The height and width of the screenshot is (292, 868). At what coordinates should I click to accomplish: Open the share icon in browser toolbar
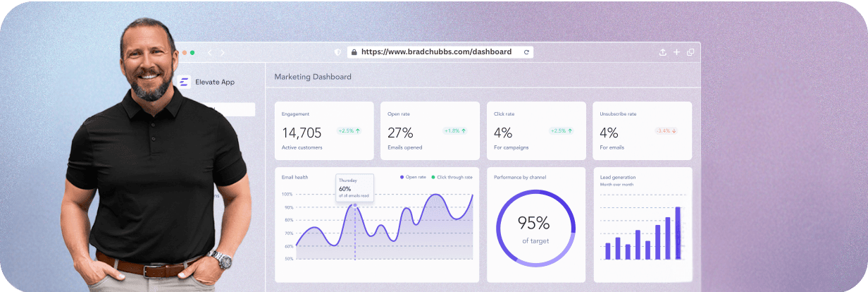coord(662,52)
